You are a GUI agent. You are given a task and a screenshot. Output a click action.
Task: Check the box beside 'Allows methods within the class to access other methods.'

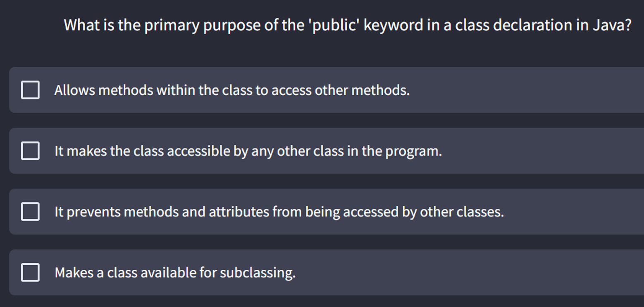click(29, 90)
